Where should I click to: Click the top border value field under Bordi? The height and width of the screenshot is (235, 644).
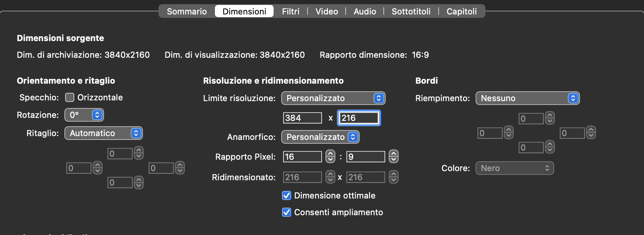(531, 119)
